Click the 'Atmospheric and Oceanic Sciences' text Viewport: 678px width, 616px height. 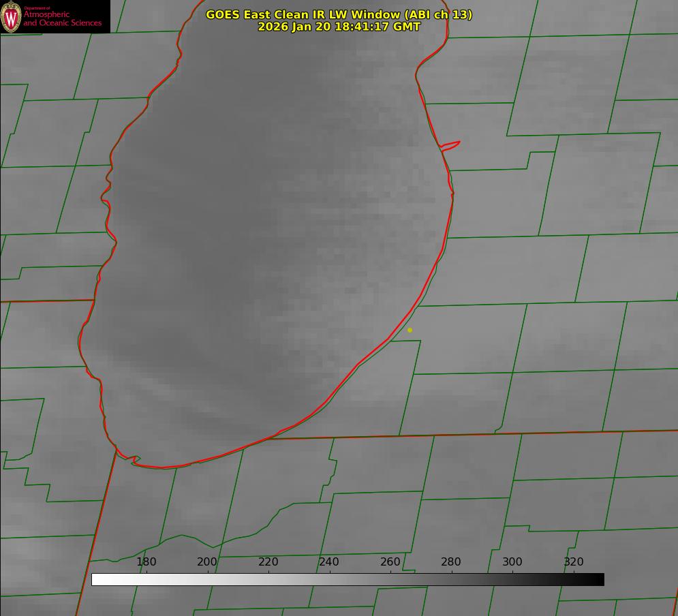(x=62, y=18)
